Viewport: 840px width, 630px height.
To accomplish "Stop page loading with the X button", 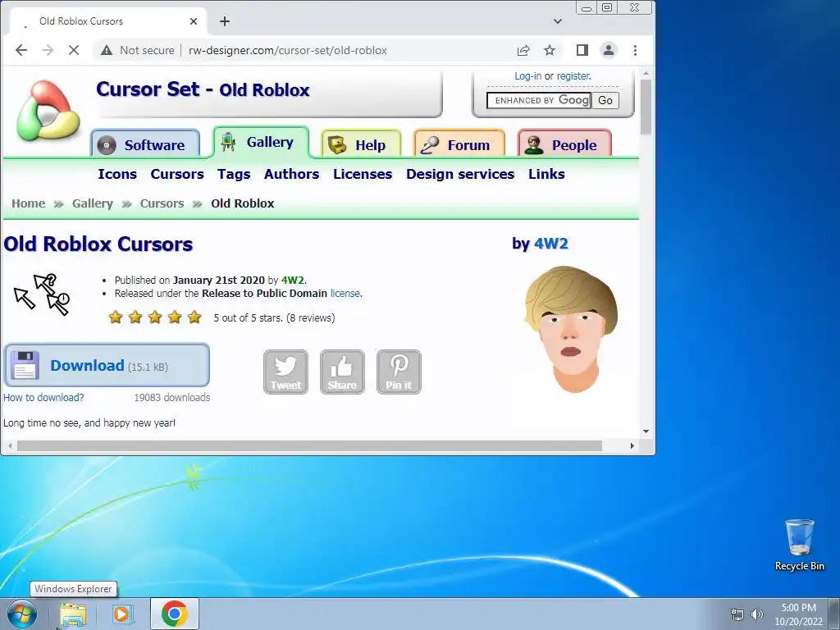I will click(74, 50).
